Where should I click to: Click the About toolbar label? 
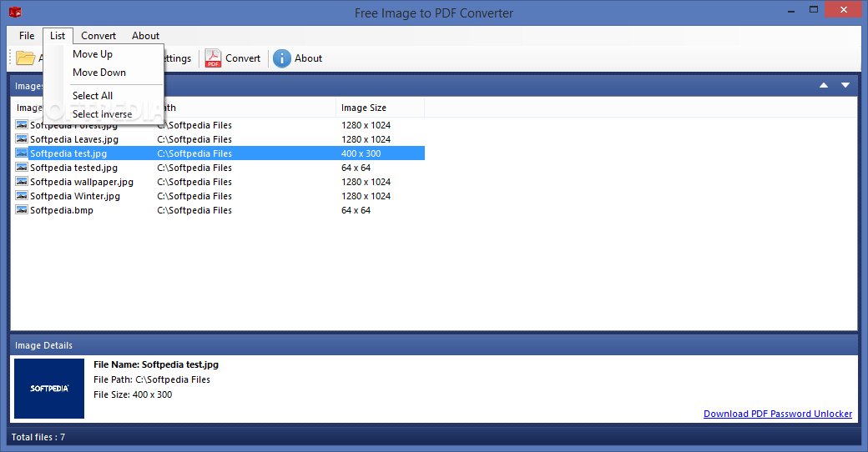308,58
